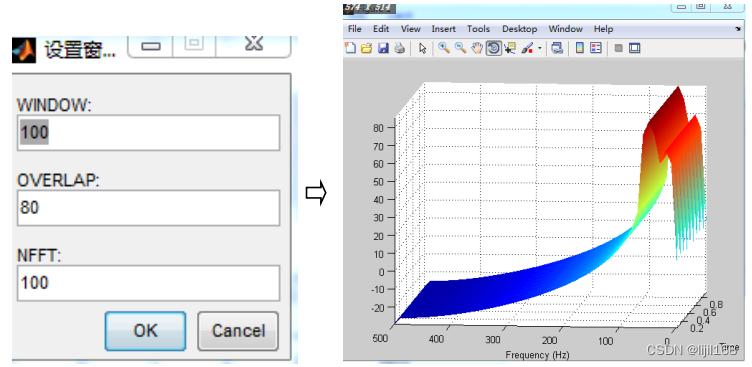
Task: Open the Help menu
Action: (x=603, y=29)
